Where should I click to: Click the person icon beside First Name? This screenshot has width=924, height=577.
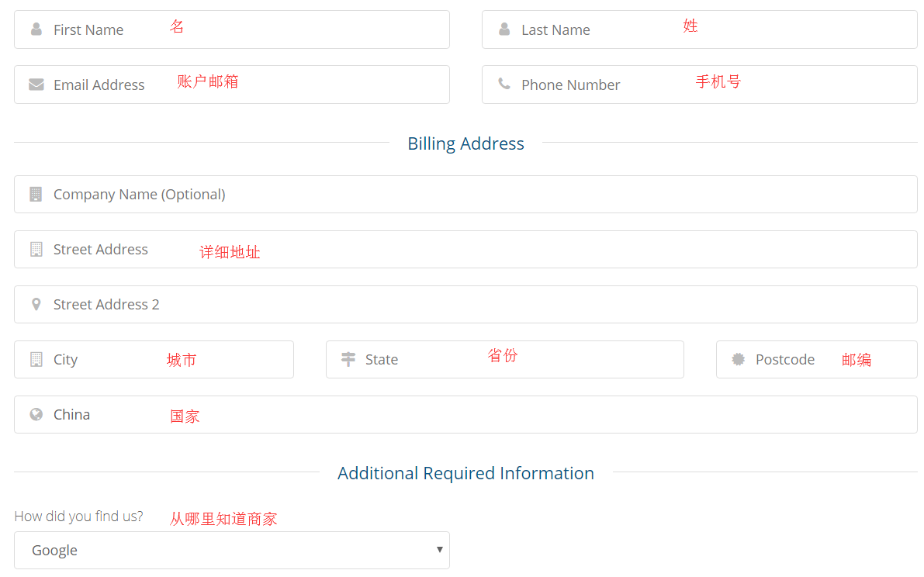[36, 29]
